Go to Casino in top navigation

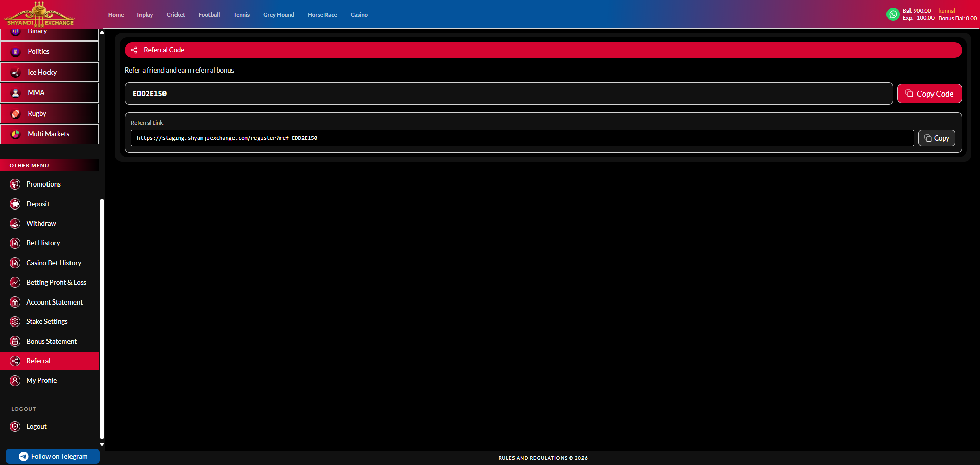tap(359, 15)
